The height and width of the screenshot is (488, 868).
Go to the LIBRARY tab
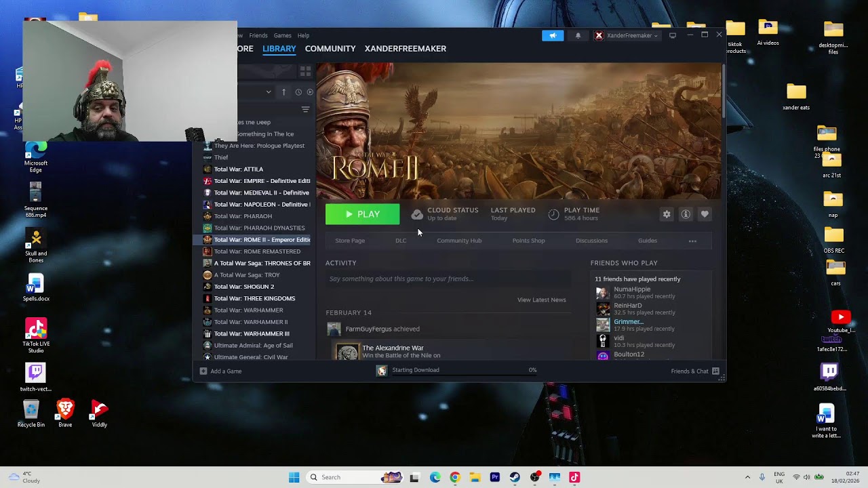click(x=279, y=49)
